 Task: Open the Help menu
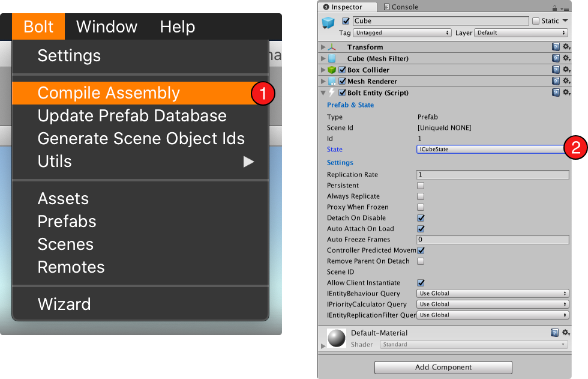(178, 26)
